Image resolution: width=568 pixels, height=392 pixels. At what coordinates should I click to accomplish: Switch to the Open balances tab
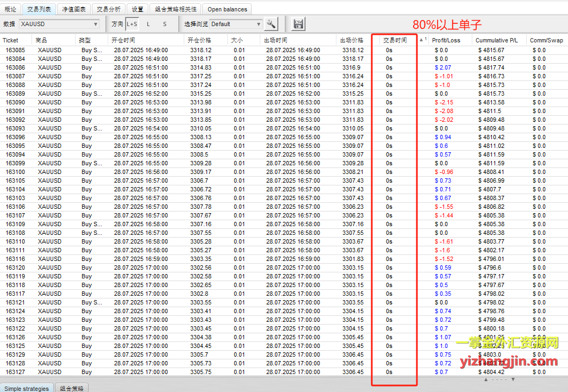[x=227, y=9]
